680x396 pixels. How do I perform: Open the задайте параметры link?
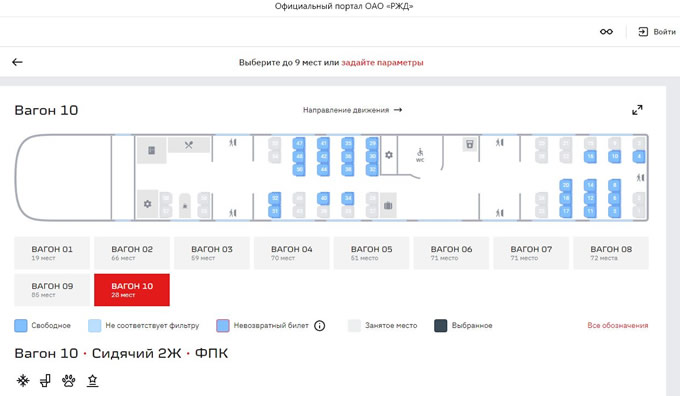(x=382, y=62)
